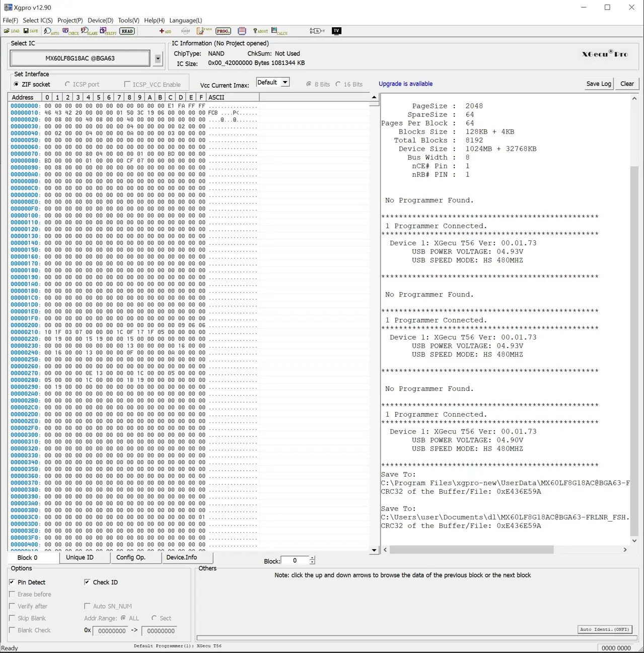Click the Erase chip icon
644x653 pixels.
pyautogui.click(x=204, y=31)
